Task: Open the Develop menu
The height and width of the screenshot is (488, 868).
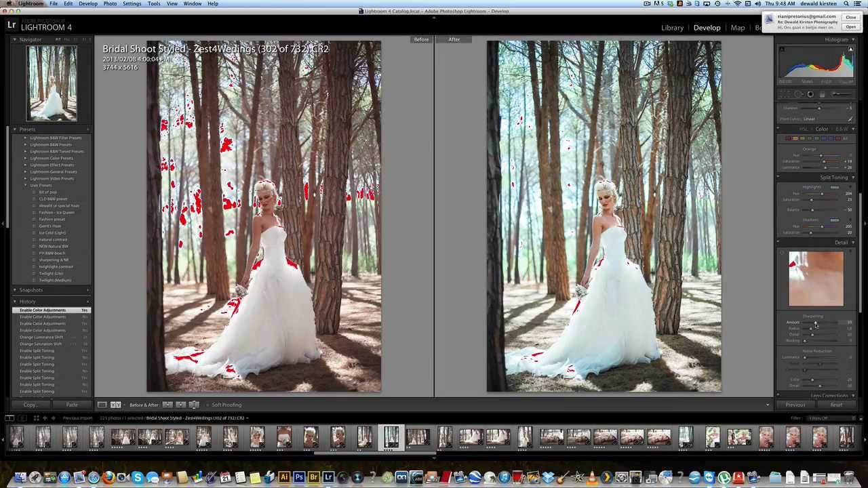Action: 87,4
